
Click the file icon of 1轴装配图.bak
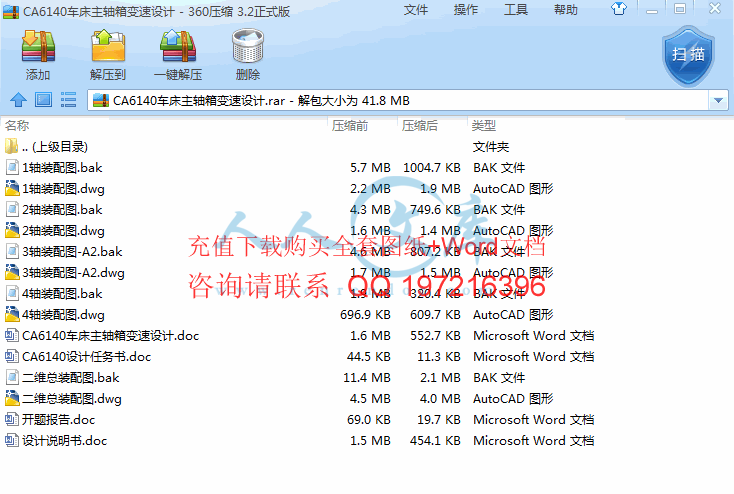(12, 167)
